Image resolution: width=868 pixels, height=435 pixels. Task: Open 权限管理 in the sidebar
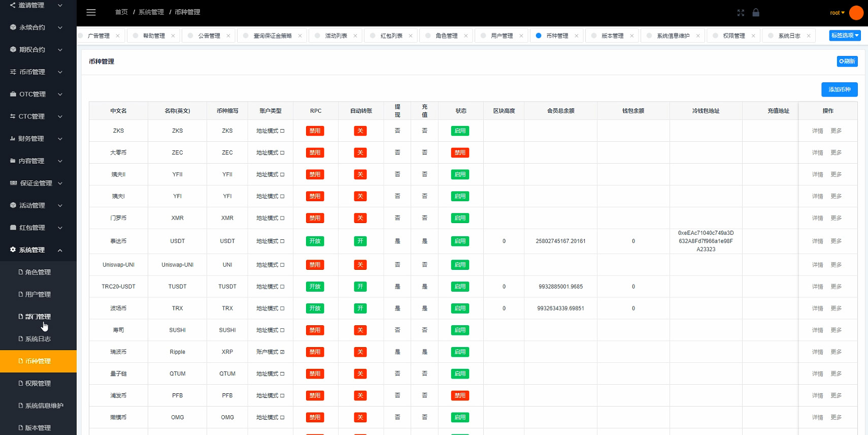[x=38, y=384]
